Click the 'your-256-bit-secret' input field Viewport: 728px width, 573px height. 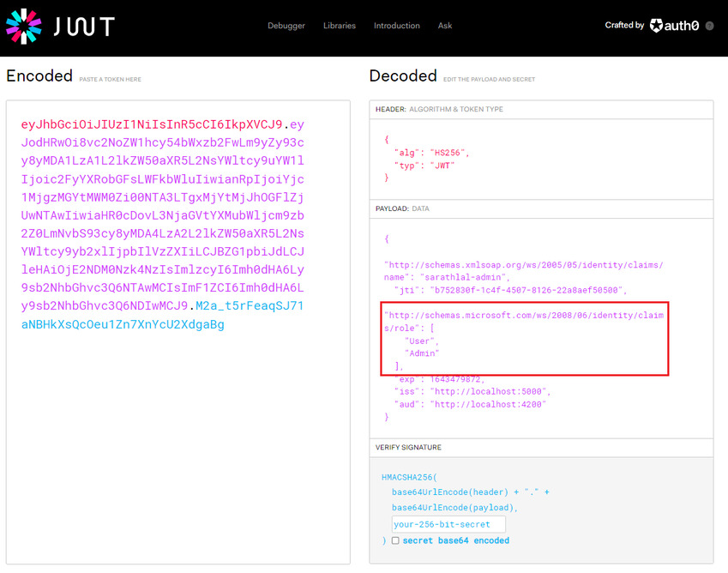pos(448,523)
